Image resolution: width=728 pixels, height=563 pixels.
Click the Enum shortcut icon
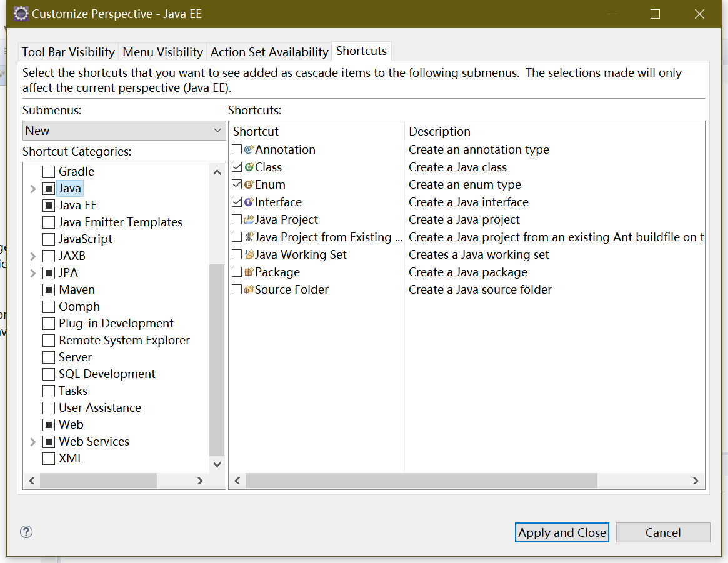pos(249,185)
